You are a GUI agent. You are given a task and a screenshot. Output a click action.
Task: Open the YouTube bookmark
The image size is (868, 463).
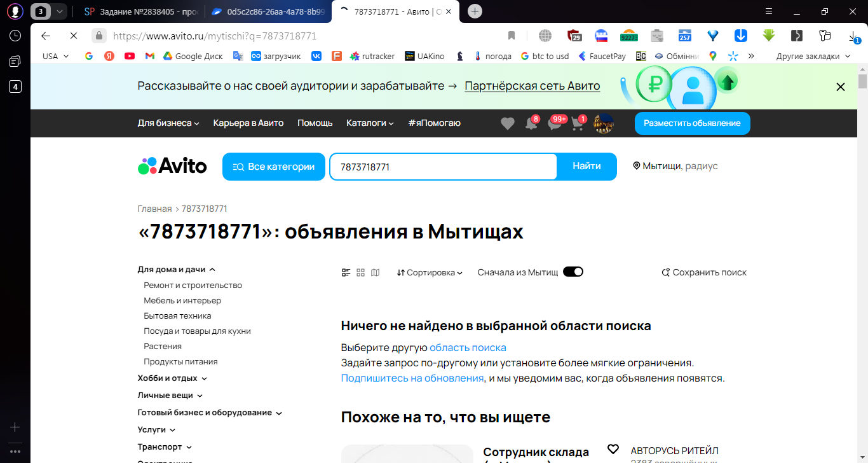pyautogui.click(x=130, y=56)
